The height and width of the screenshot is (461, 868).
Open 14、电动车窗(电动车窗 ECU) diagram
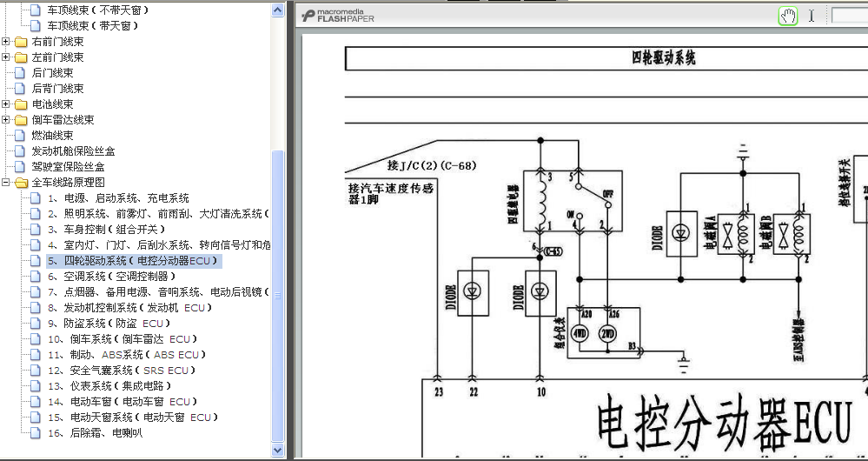pyautogui.click(x=123, y=401)
